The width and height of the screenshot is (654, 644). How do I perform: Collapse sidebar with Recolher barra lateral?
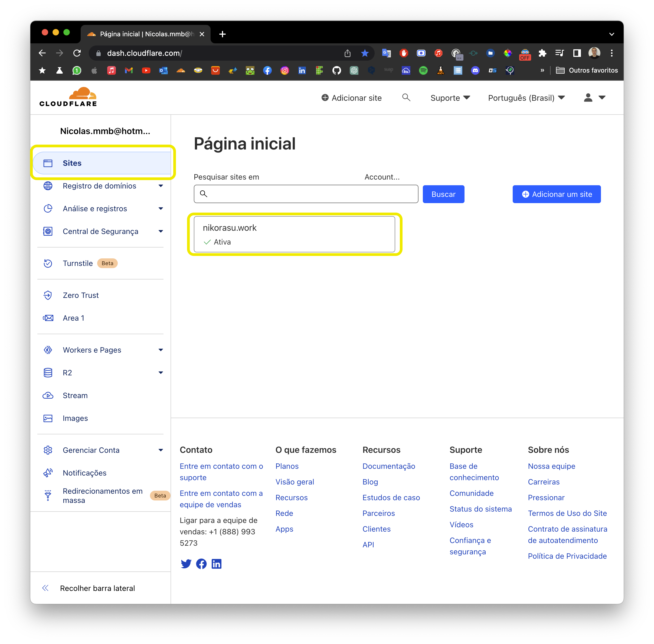(x=89, y=588)
